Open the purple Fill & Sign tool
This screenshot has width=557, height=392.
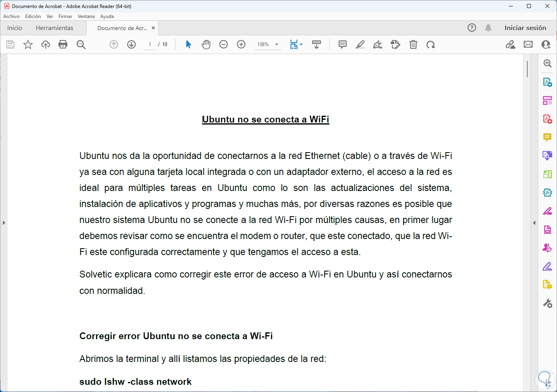[x=547, y=266]
